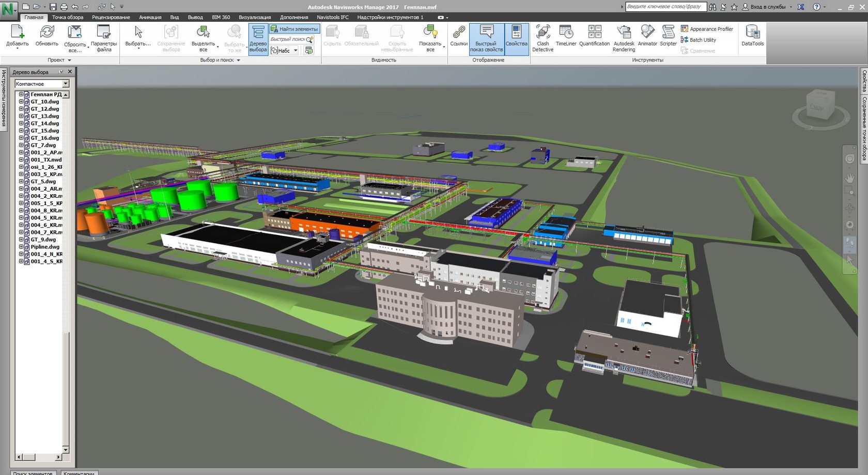Select GT_9.dwg in selection tree

point(43,240)
